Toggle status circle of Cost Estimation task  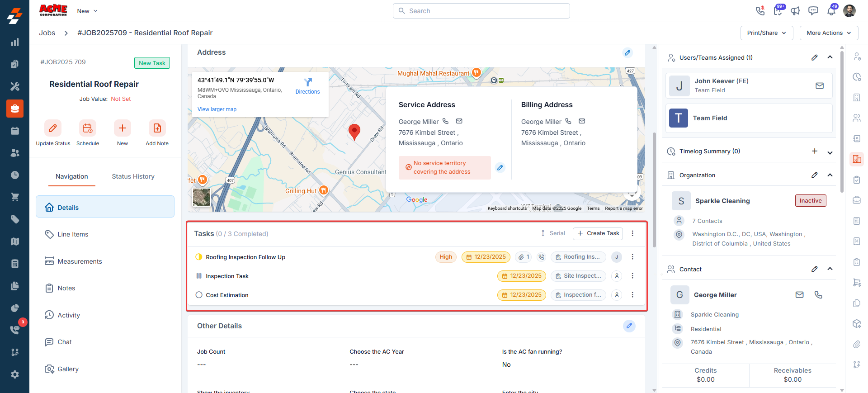click(x=199, y=295)
